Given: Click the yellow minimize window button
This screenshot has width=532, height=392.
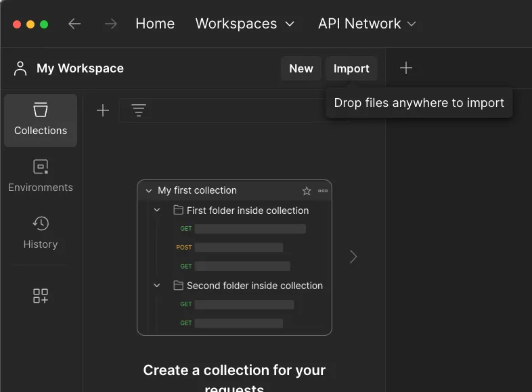Looking at the screenshot, I should pyautogui.click(x=30, y=24).
